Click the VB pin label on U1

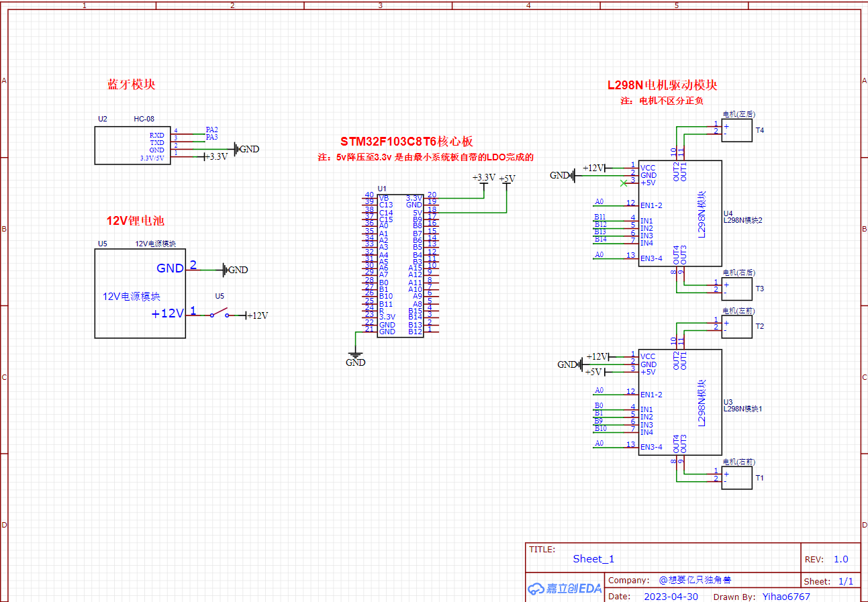pos(384,198)
